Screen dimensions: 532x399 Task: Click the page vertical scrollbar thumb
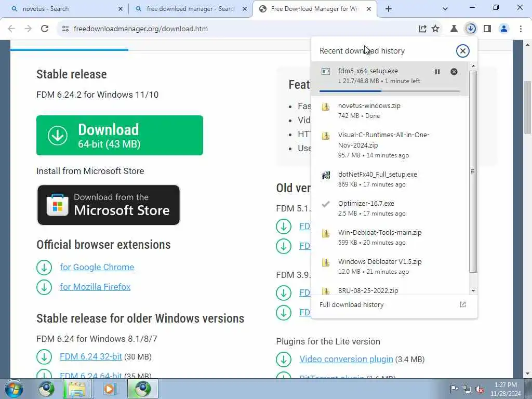[528, 107]
